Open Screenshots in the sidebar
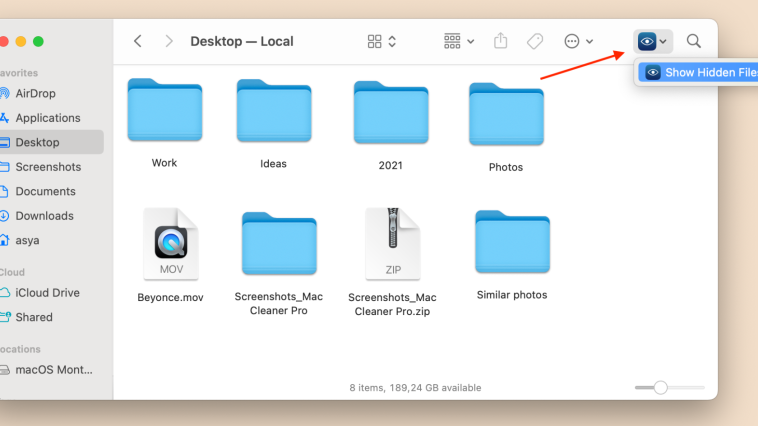The height and width of the screenshot is (426, 758). click(48, 167)
